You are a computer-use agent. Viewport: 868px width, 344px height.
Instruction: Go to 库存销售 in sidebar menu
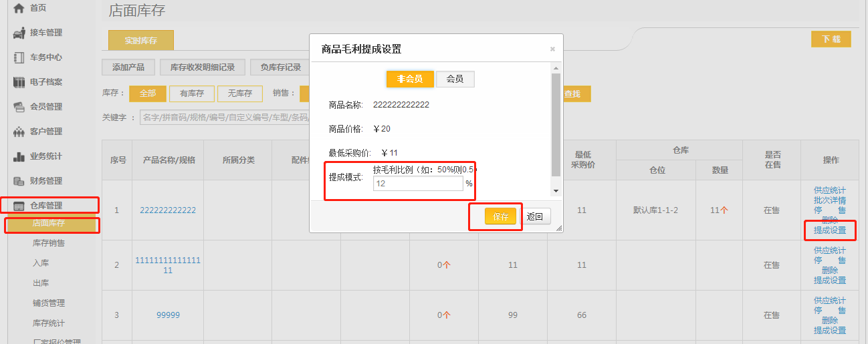tap(49, 243)
